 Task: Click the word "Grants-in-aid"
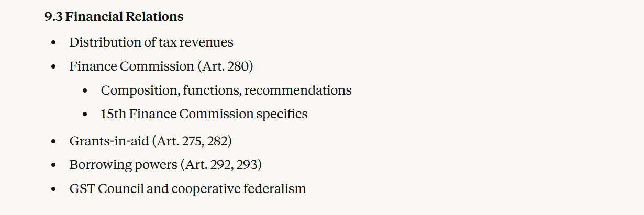(109, 141)
